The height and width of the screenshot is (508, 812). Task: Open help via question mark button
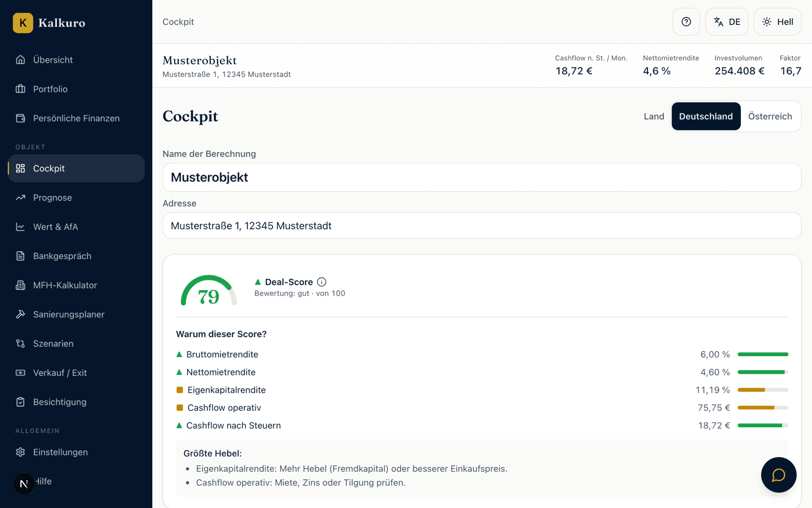pyautogui.click(x=686, y=22)
